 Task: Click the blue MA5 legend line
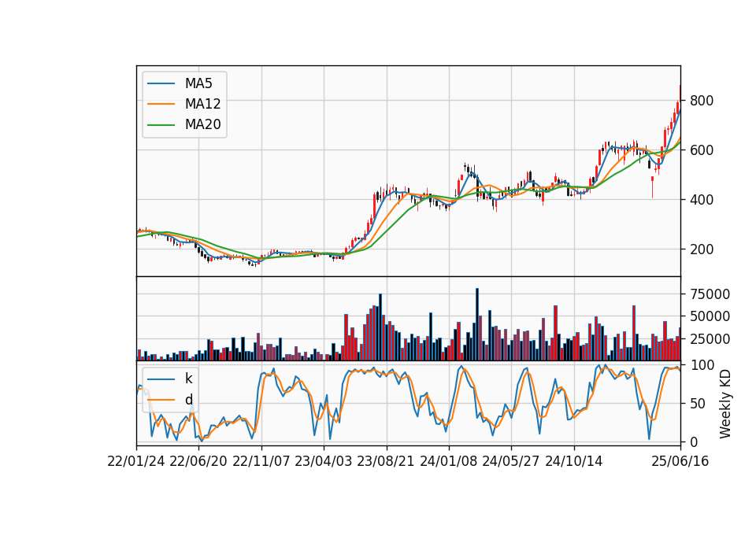[x=161, y=83]
